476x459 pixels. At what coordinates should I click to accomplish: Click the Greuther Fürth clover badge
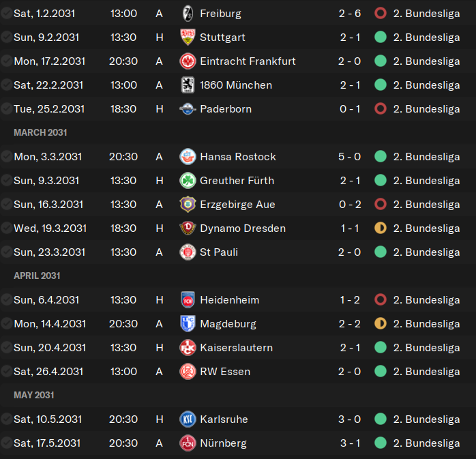[x=188, y=180]
